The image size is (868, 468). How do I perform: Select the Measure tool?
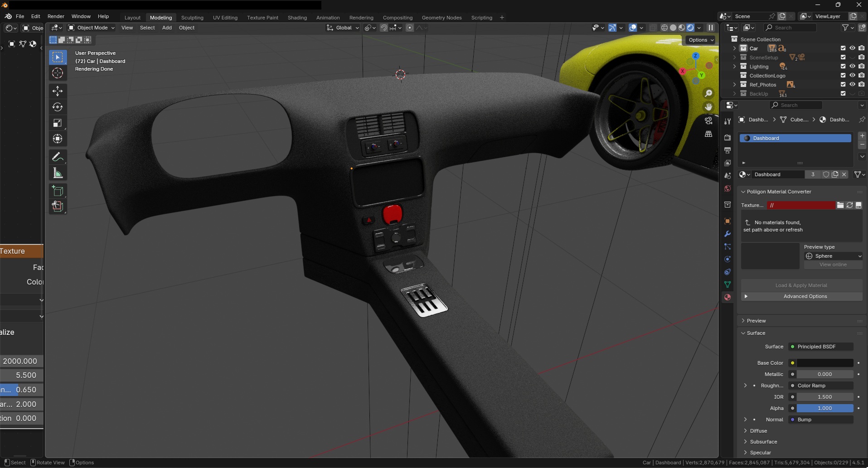(x=58, y=173)
